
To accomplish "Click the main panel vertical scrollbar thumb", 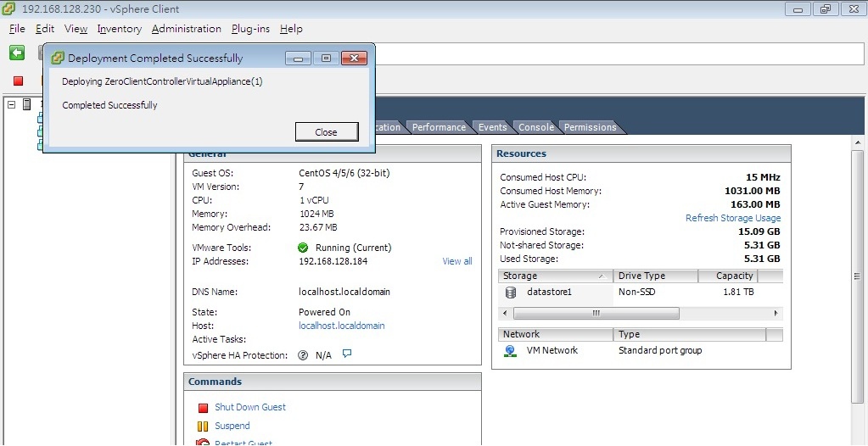I will coord(858,276).
